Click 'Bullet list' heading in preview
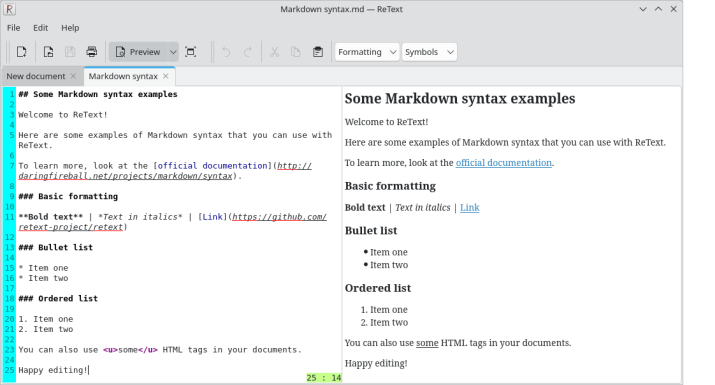This screenshot has width=715, height=385. [371, 231]
